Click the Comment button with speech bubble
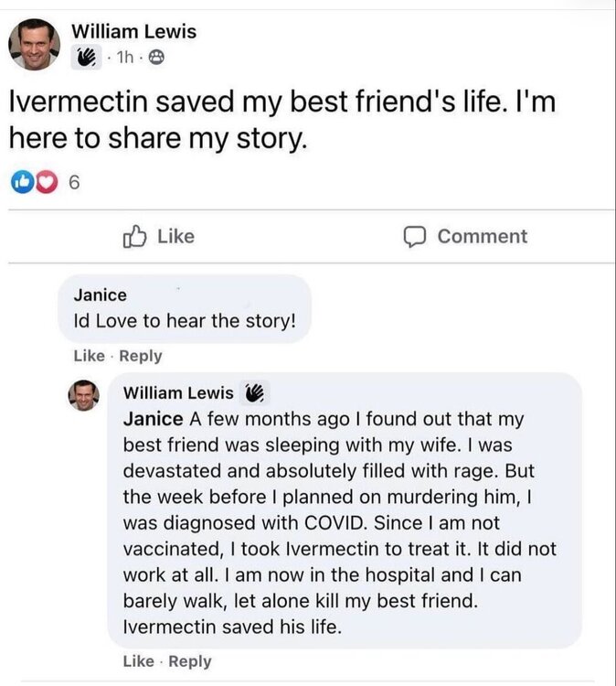The image size is (616, 686). pyautogui.click(x=466, y=236)
